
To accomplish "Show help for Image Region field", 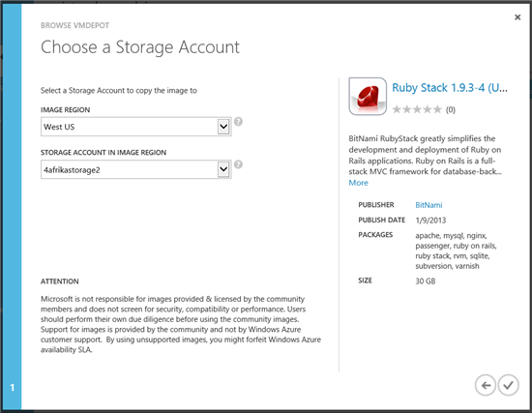I will point(238,122).
